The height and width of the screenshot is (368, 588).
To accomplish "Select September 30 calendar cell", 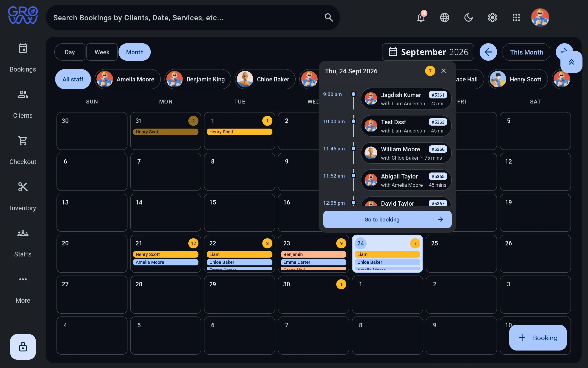I will pyautogui.click(x=313, y=294).
